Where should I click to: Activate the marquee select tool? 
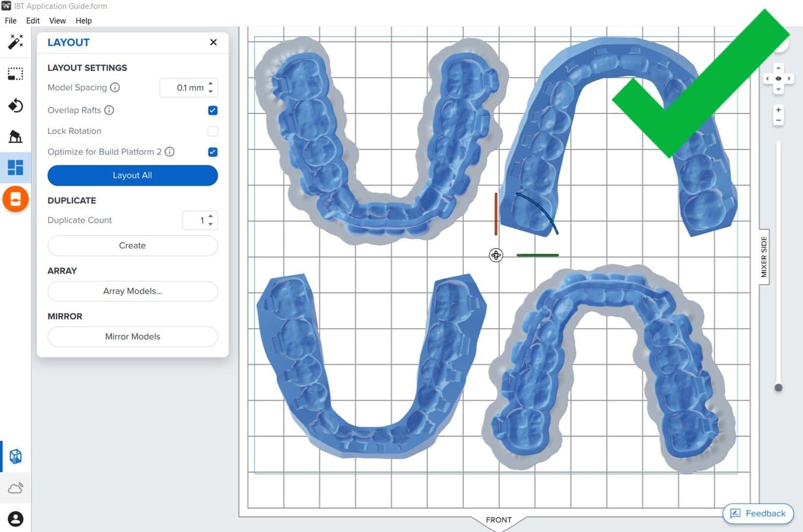point(15,74)
